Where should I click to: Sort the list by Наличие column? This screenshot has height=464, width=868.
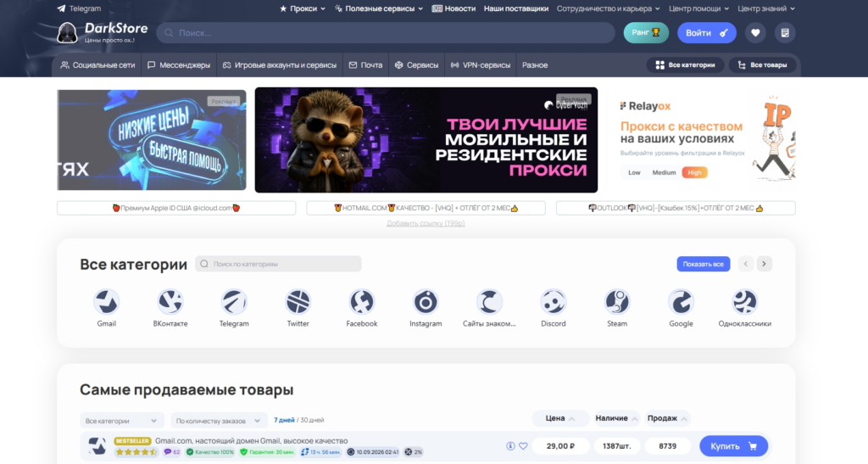pos(616,418)
